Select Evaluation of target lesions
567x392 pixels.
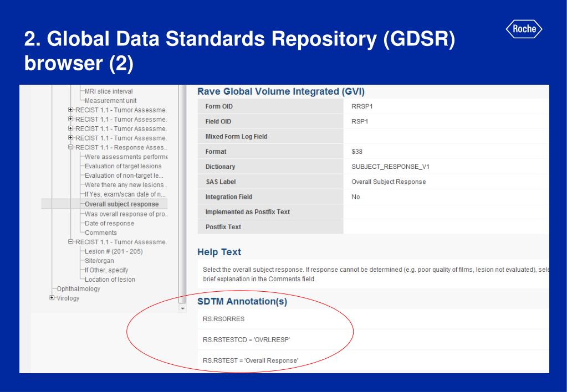(123, 166)
